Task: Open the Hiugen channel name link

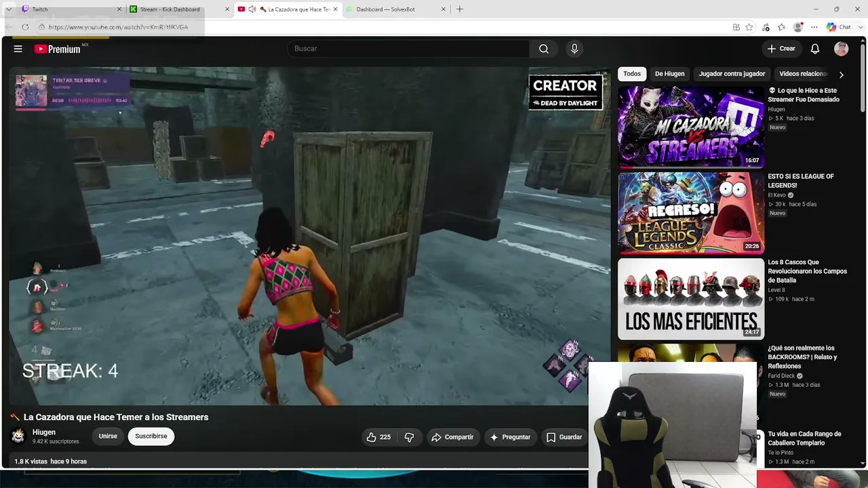Action: pos(44,432)
